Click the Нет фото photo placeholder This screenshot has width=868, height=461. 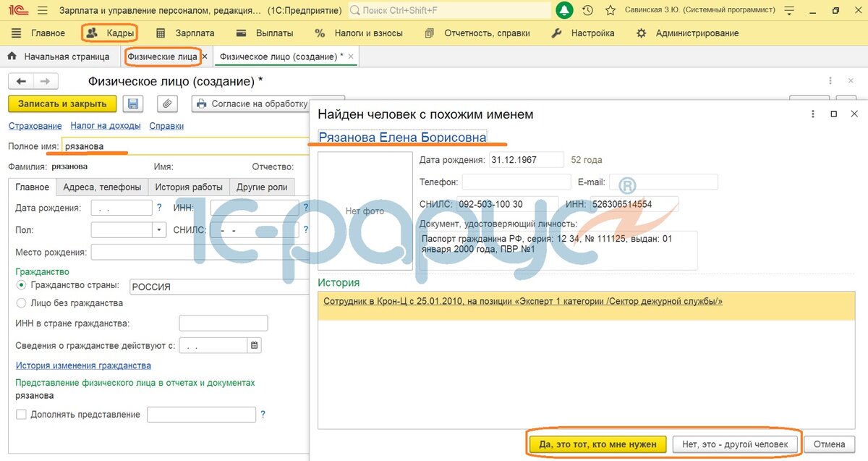click(365, 211)
